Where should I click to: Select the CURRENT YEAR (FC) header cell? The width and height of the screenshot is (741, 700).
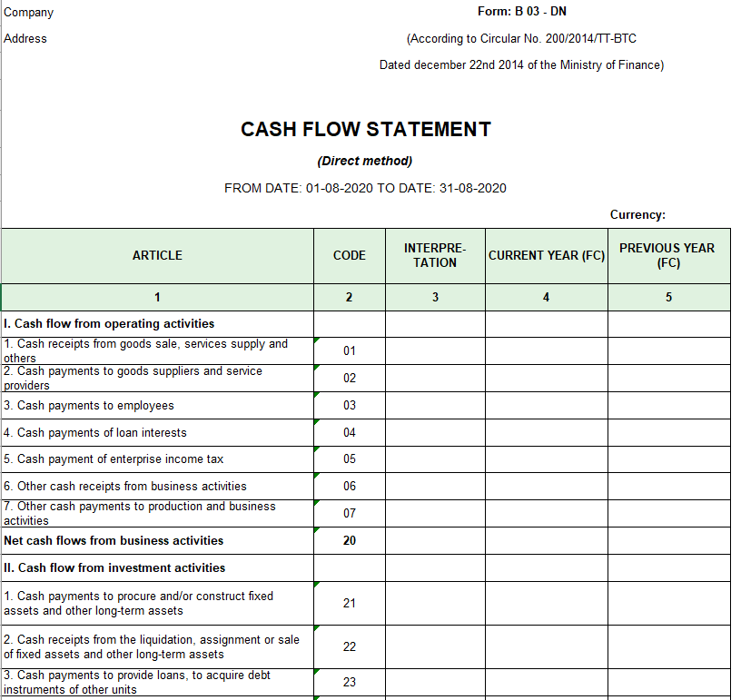(546, 255)
